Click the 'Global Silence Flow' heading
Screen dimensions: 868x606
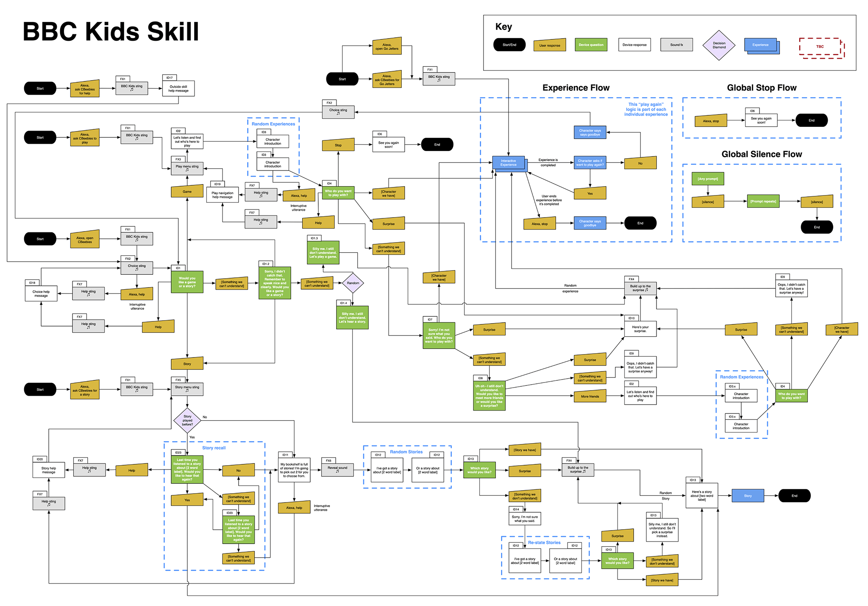point(762,154)
